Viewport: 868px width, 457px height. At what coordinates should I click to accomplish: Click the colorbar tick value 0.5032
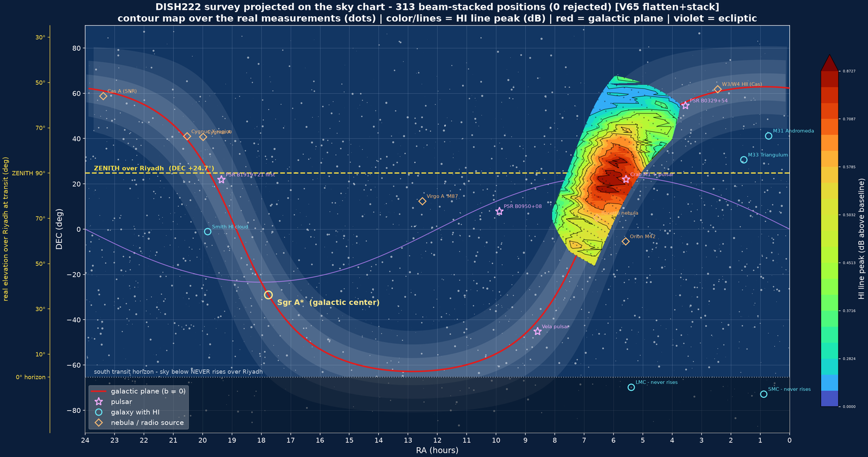pyautogui.click(x=848, y=215)
